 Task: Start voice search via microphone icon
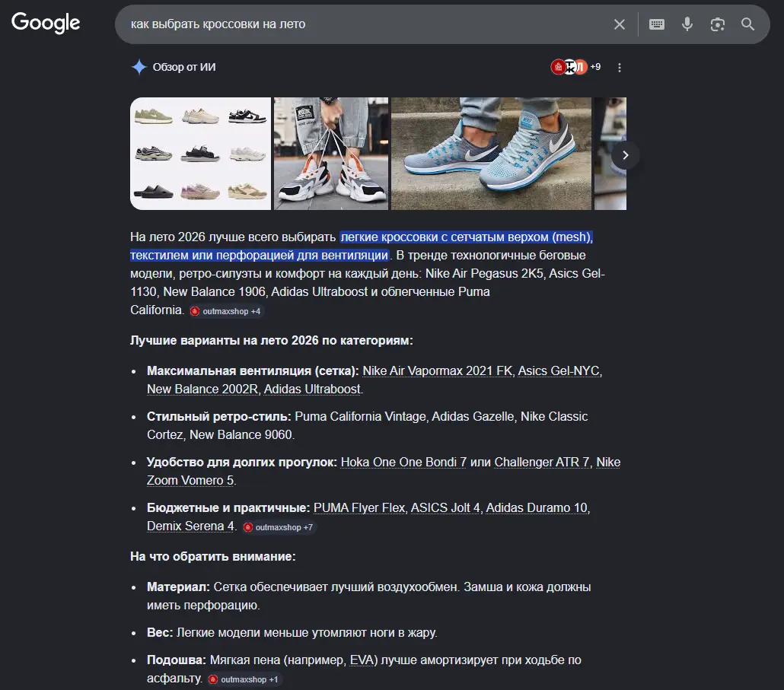coord(687,24)
